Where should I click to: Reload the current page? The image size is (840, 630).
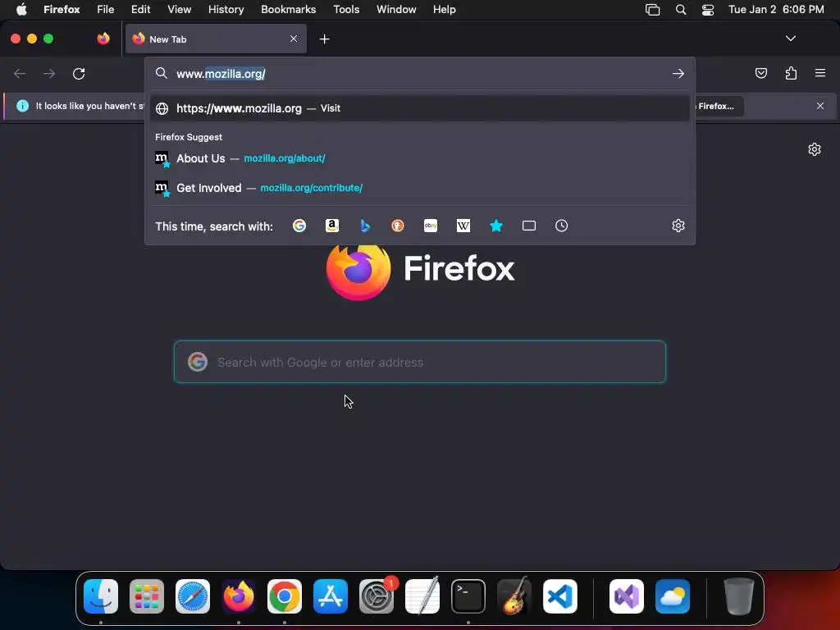pyautogui.click(x=79, y=73)
